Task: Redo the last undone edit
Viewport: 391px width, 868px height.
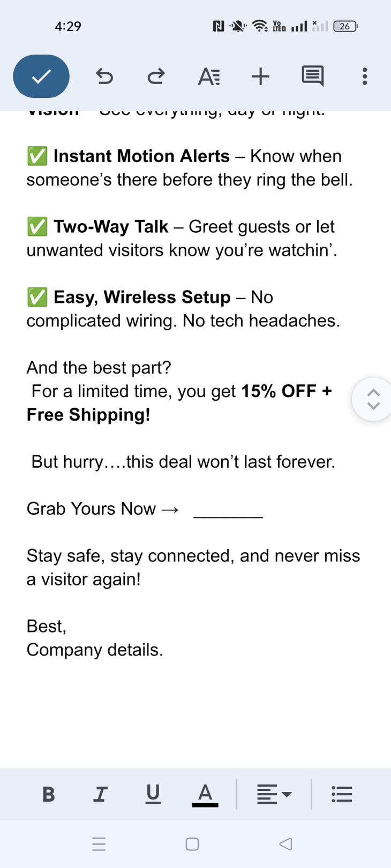Action: point(156,77)
